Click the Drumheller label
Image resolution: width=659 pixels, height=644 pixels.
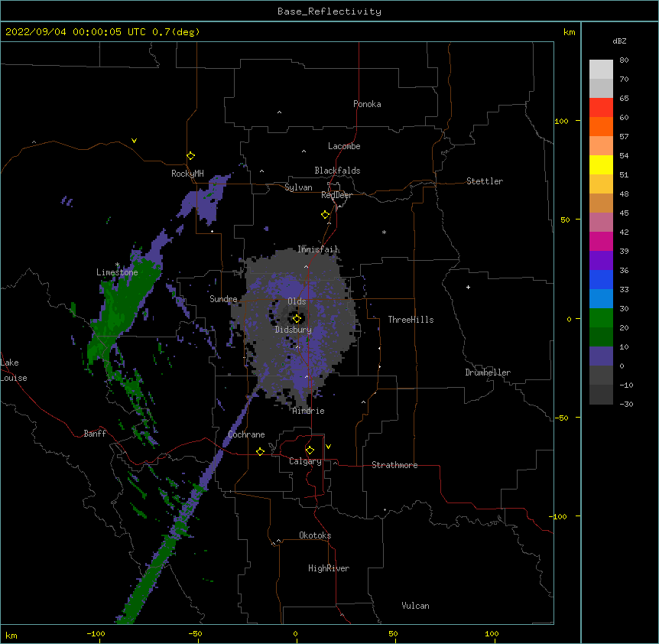pos(488,372)
